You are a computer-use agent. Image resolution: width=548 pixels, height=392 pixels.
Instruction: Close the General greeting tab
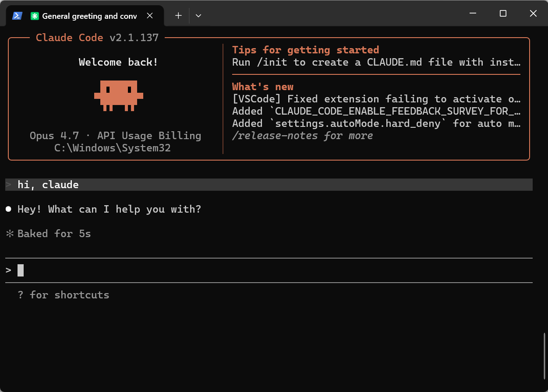(x=150, y=16)
